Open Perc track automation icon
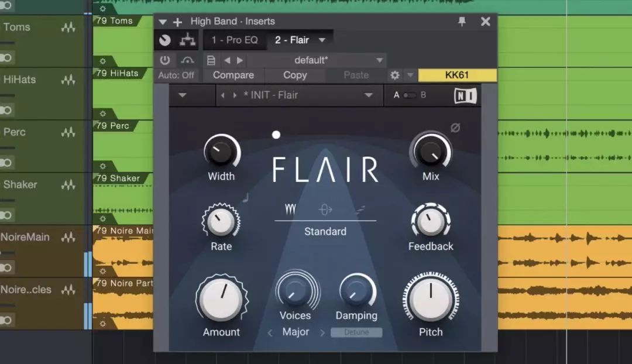Image resolution: width=632 pixels, height=364 pixels. 68,132
